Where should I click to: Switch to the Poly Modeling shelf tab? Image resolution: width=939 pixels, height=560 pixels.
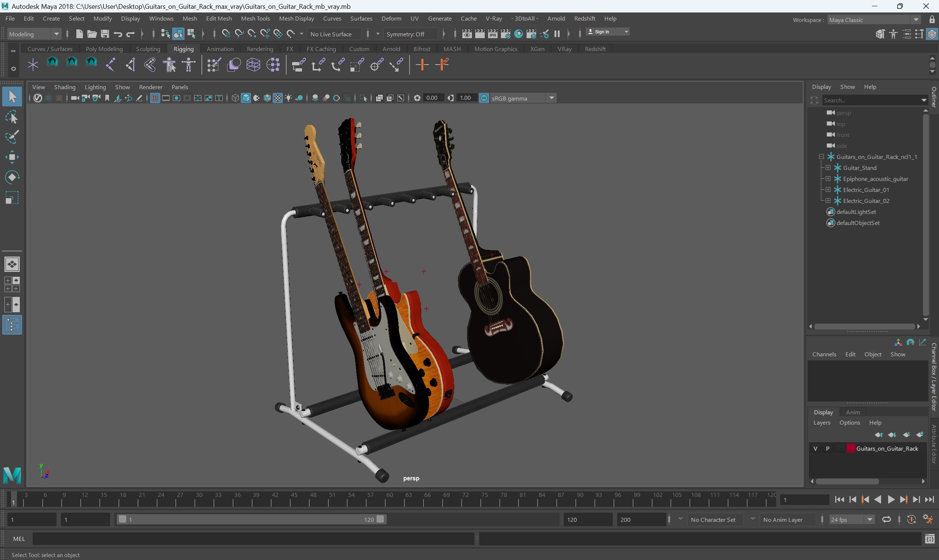coord(104,49)
